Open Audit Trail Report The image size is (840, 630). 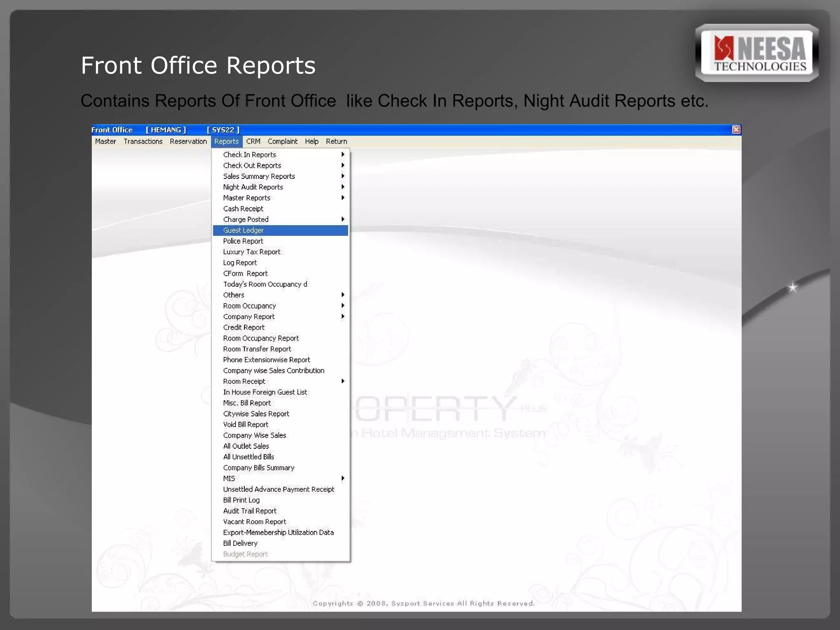tap(281, 511)
